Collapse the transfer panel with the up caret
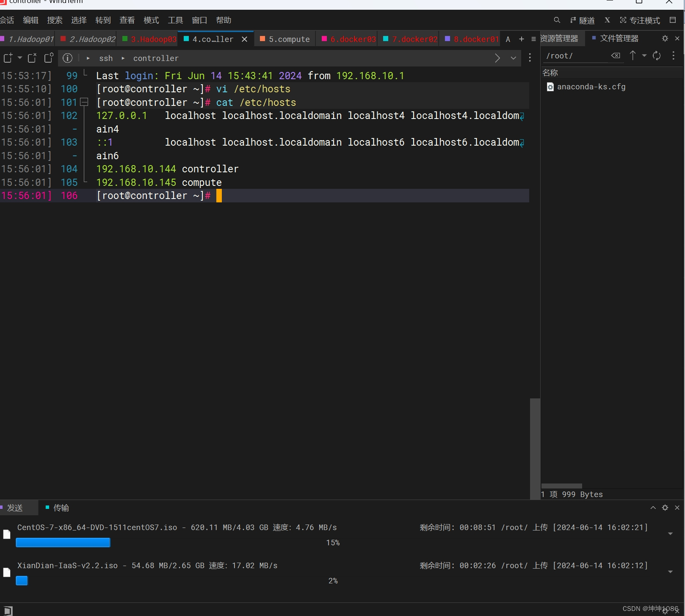685x616 pixels. click(653, 508)
